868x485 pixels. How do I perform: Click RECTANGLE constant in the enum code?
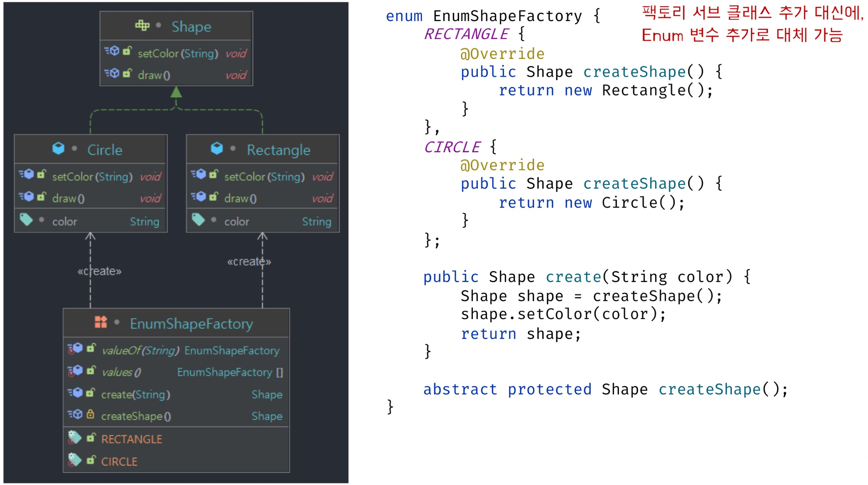pyautogui.click(x=466, y=34)
